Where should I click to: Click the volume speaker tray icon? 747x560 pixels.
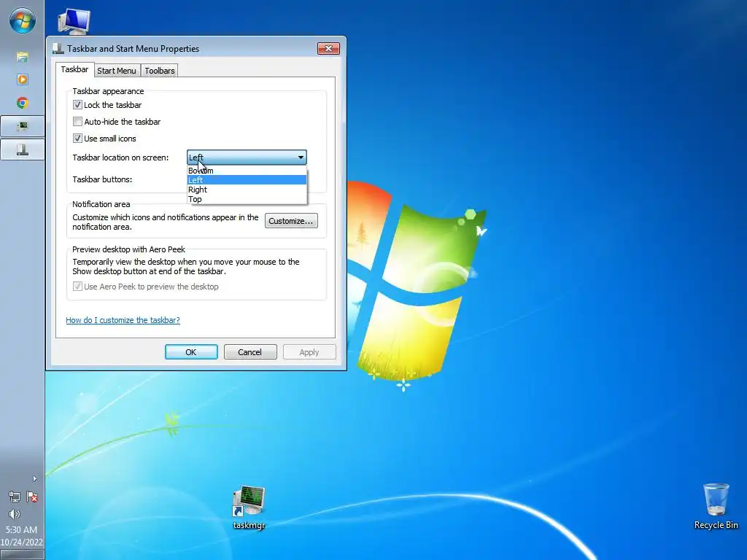15,514
